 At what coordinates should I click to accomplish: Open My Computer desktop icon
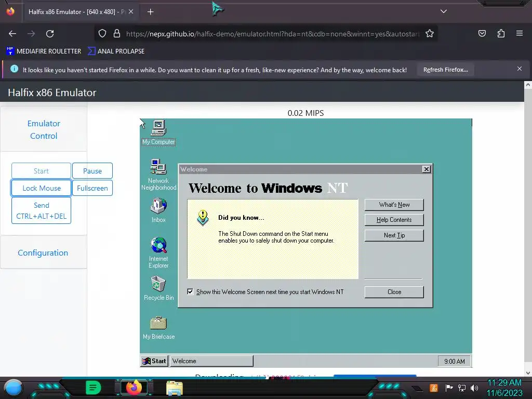click(x=158, y=132)
